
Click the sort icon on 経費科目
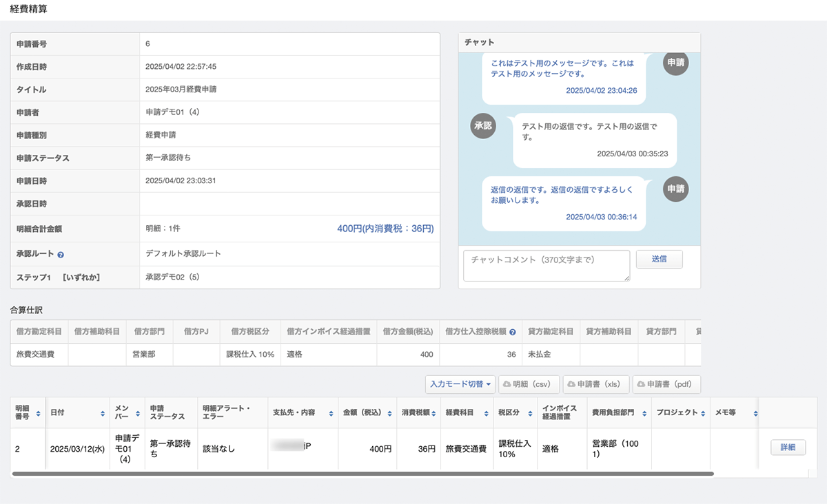point(487,413)
